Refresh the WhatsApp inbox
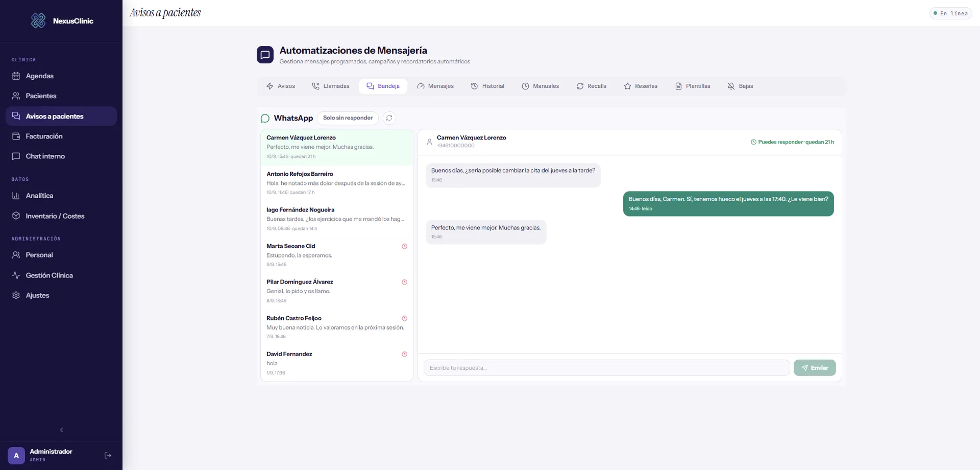 coord(389,118)
